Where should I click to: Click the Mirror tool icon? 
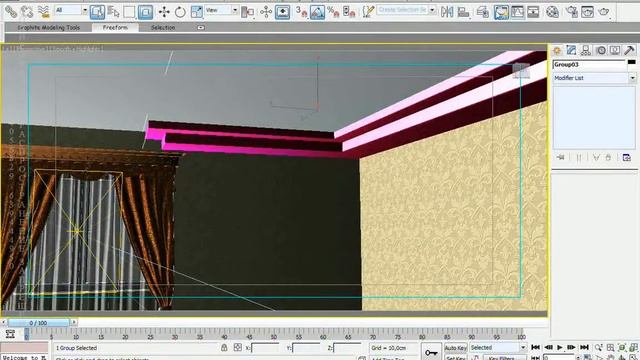coord(447,12)
